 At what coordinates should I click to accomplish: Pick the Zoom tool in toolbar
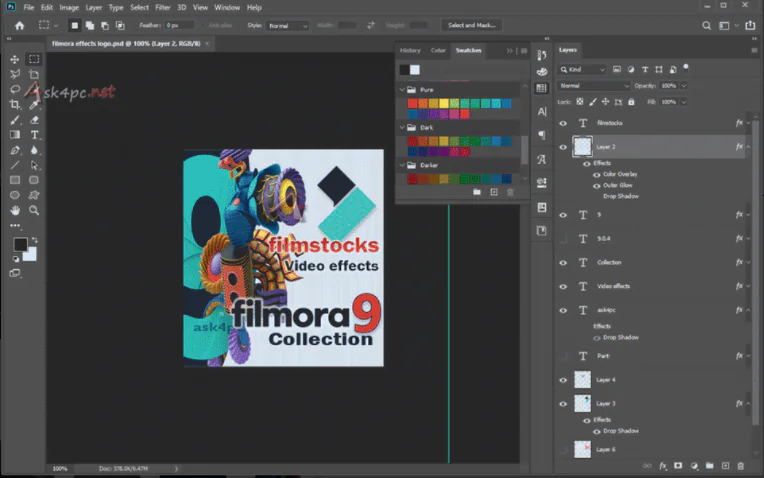[35, 210]
